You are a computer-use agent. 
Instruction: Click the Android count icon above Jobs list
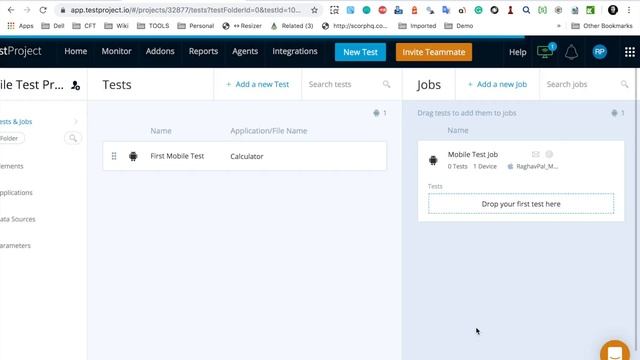[x=614, y=113]
